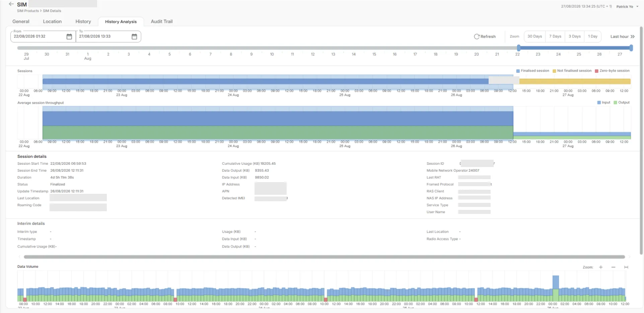Set zoom to 7 Days
The image size is (644, 313).
coord(555,36)
